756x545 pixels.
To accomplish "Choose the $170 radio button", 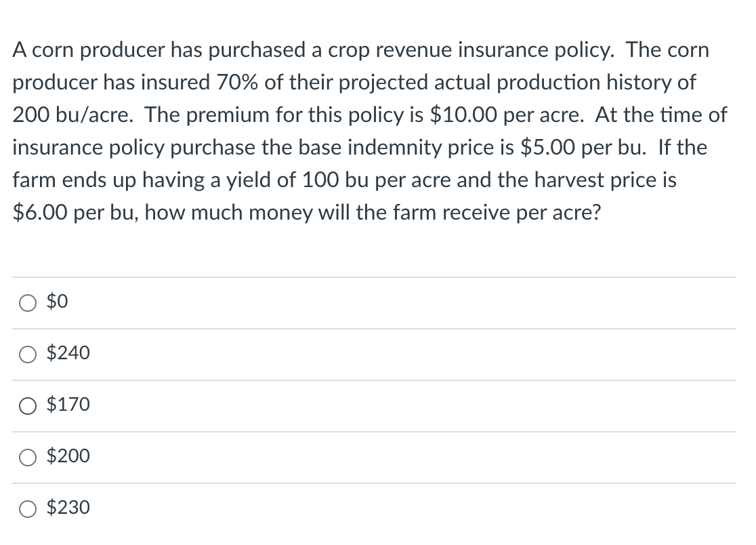I will pos(29,405).
